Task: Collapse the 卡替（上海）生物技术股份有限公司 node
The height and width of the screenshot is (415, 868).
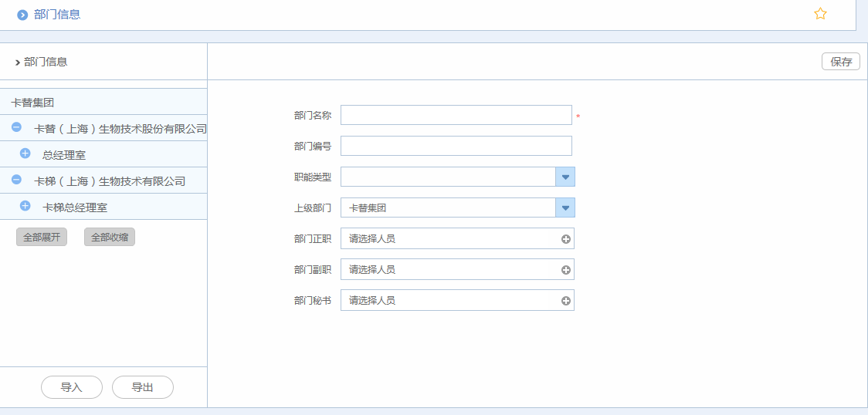Action: pos(16,127)
